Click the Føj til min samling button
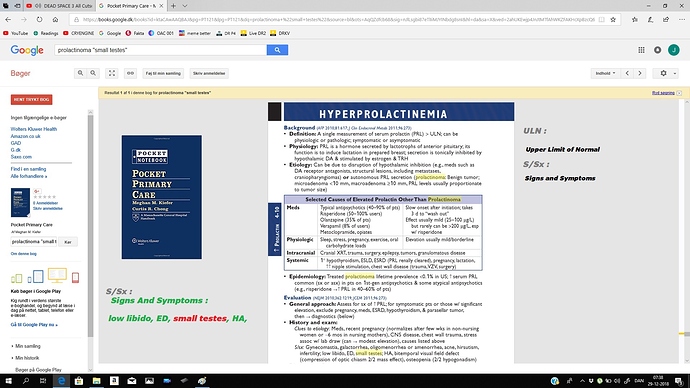 pos(163,73)
